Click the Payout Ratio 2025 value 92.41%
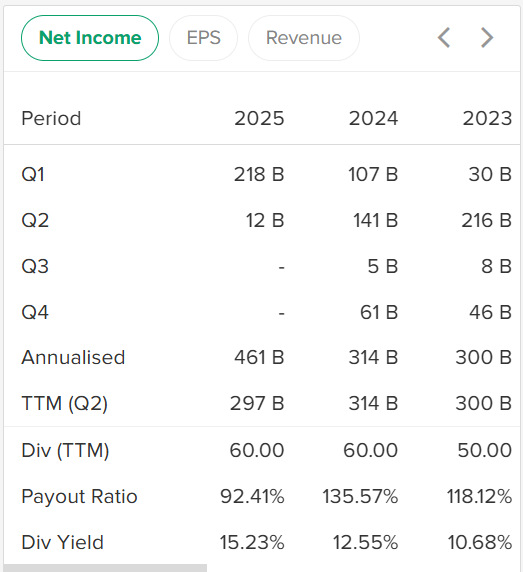Image resolution: width=523 pixels, height=572 pixels. [252, 496]
